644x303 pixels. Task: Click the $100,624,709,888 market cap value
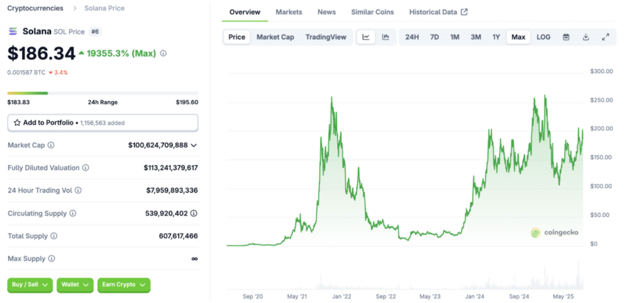tap(158, 145)
